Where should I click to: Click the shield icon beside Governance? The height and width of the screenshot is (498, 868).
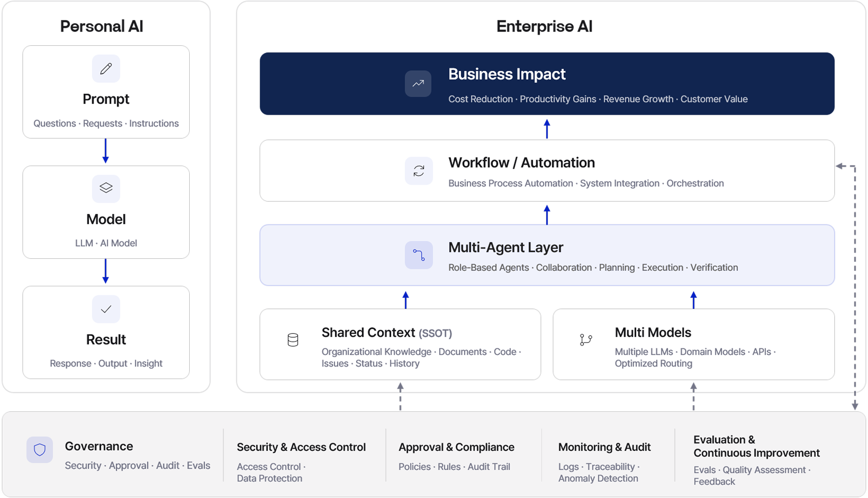[40, 450]
